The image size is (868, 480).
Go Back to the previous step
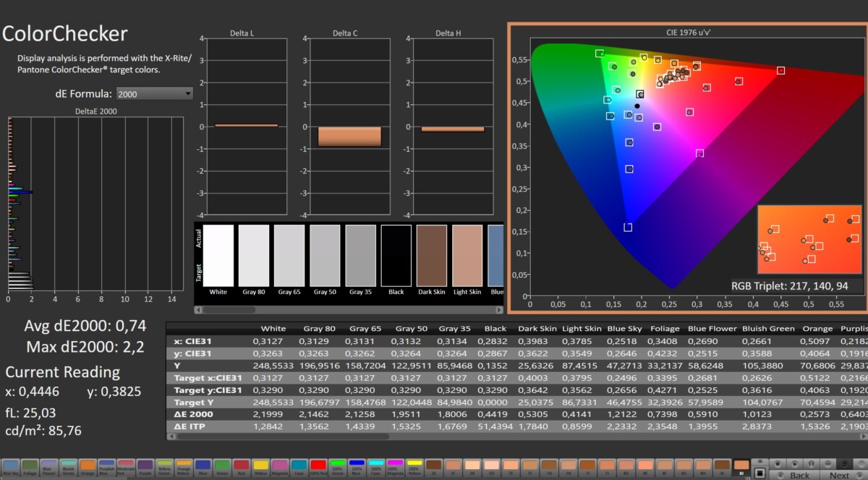pyautogui.click(x=799, y=475)
